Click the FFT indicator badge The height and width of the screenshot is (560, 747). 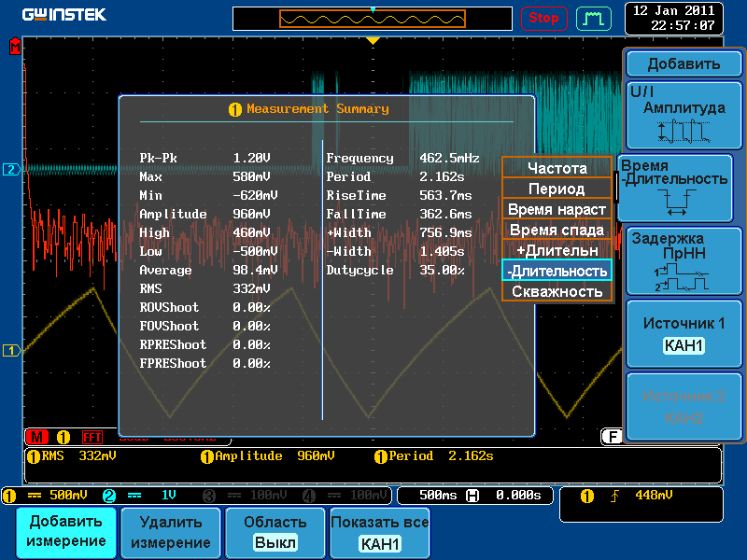[92, 436]
